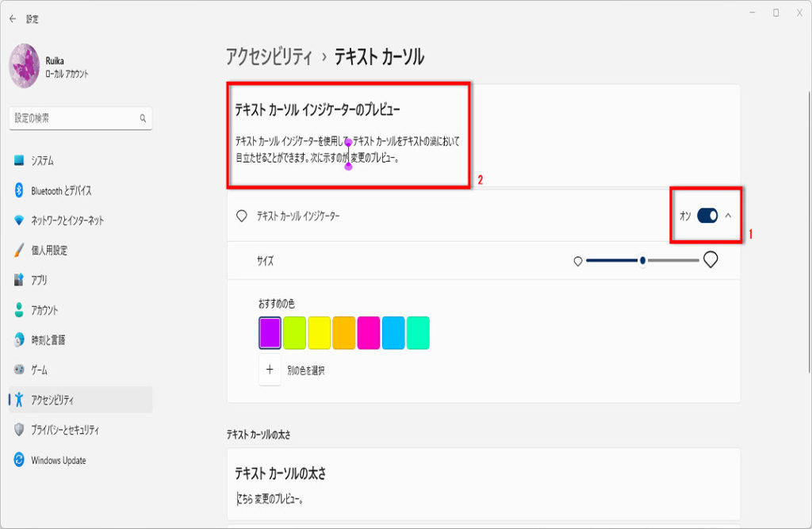Pick the light blue color swatch

click(x=393, y=332)
